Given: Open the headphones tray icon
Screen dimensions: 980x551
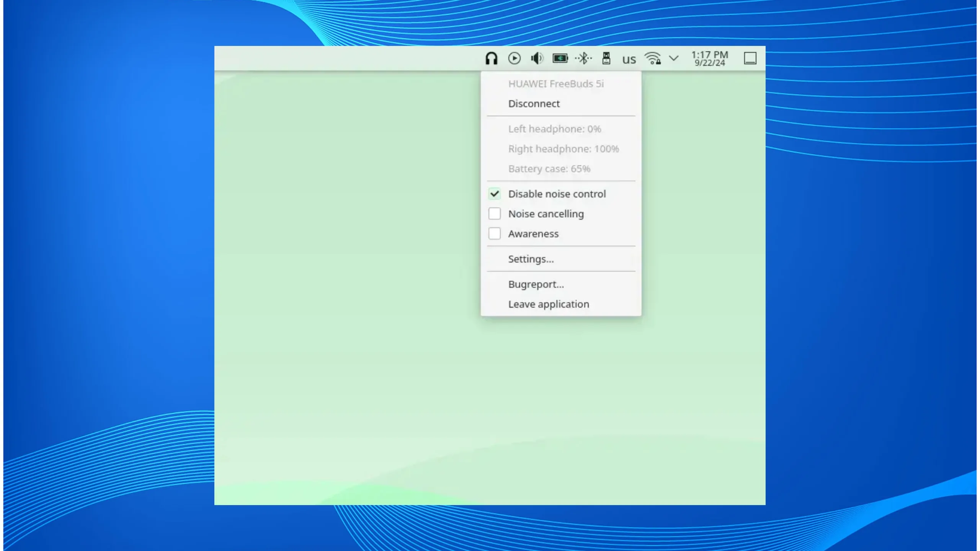Looking at the screenshot, I should tap(491, 59).
